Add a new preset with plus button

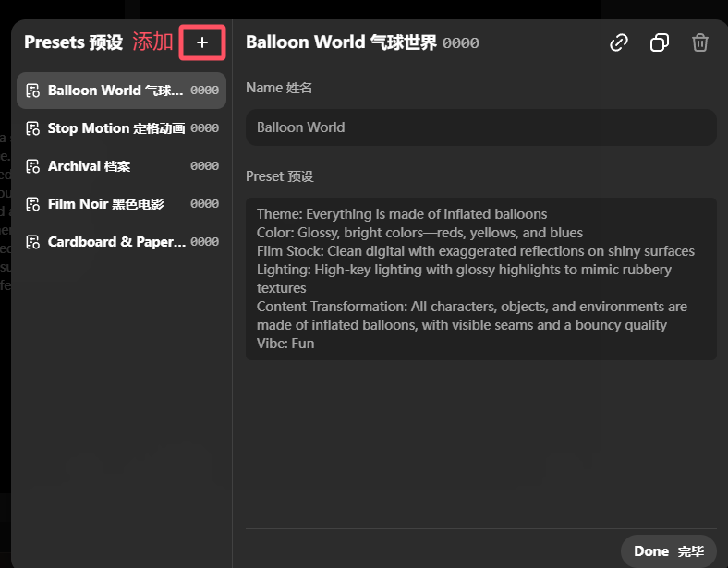[x=202, y=42]
